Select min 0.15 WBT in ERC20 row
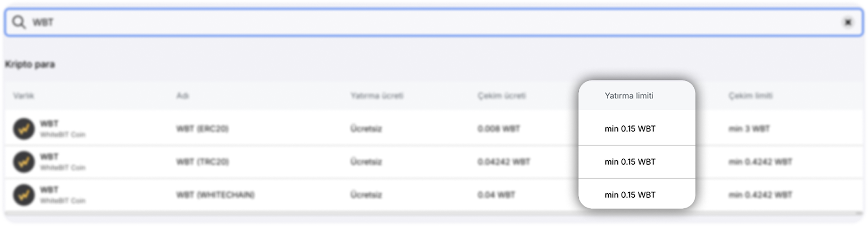The image size is (868, 226). (x=630, y=129)
